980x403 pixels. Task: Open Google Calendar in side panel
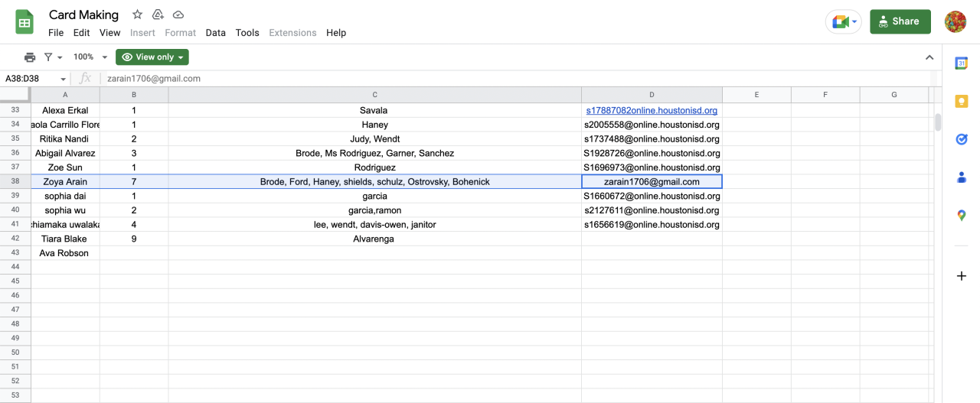(962, 63)
